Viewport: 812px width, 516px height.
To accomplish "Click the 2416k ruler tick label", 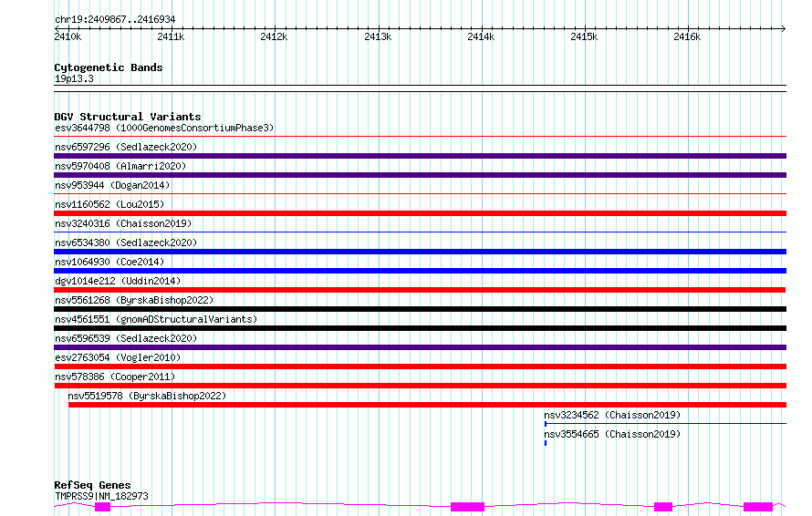I will point(687,36).
